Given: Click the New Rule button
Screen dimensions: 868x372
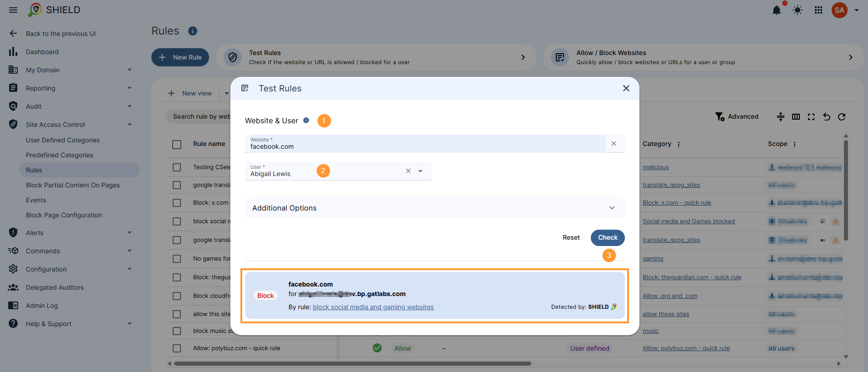Looking at the screenshot, I should [180, 57].
